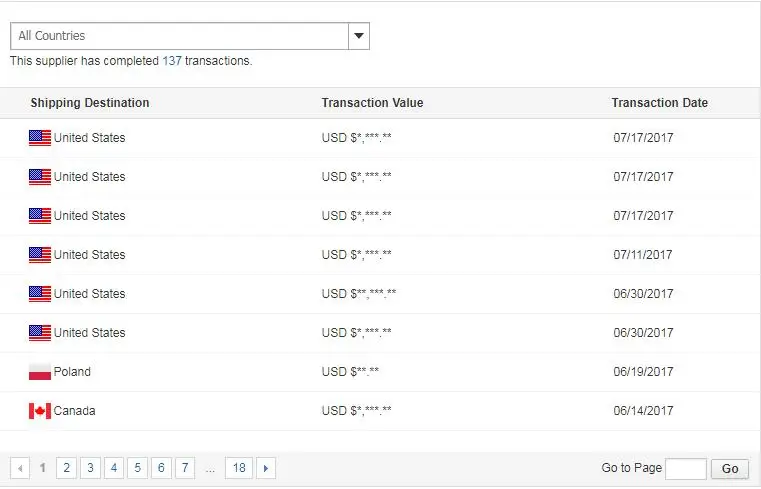Viewport: 761px width, 489px height.
Task: Click the Transaction Date column header
Action: tap(659, 103)
